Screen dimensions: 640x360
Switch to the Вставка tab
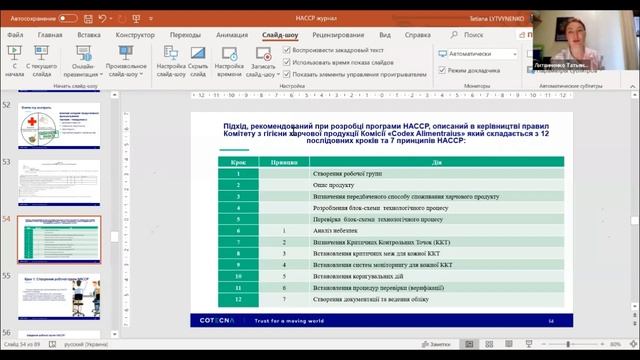click(89, 35)
